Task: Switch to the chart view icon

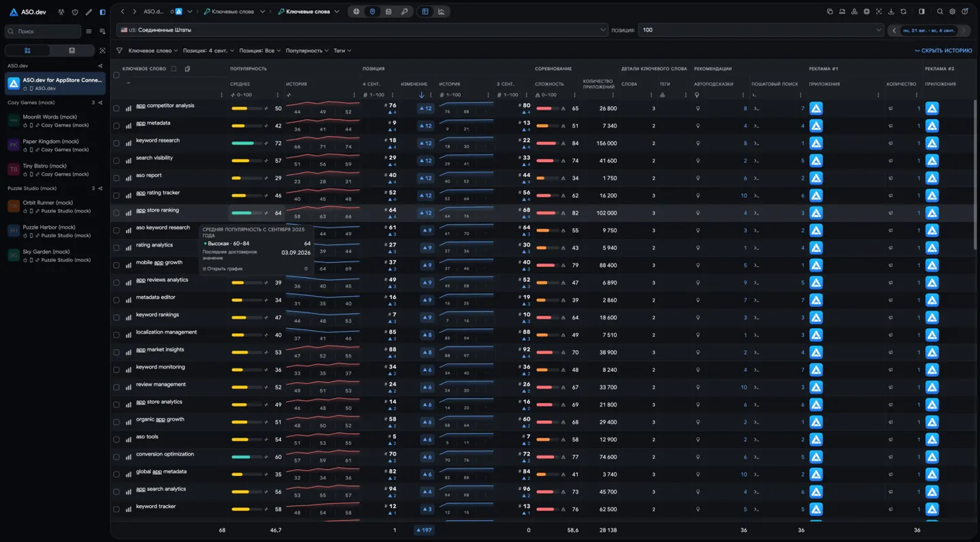Action: [x=441, y=12]
